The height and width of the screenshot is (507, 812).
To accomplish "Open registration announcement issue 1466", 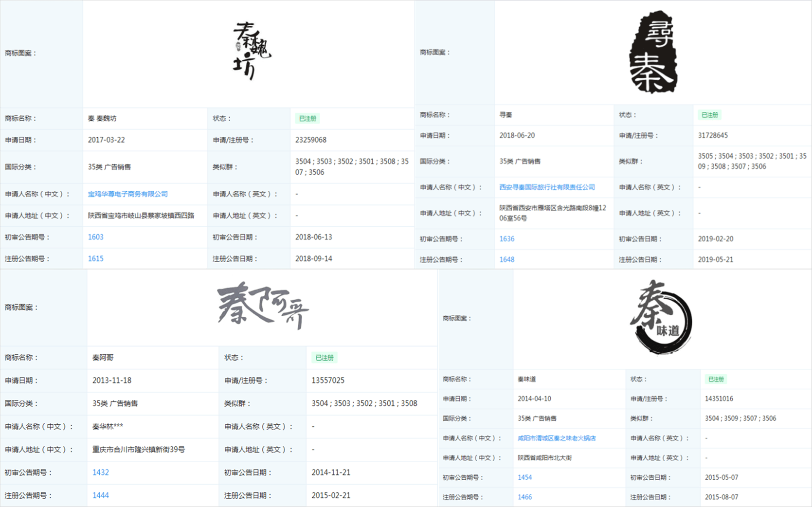I will tap(524, 497).
